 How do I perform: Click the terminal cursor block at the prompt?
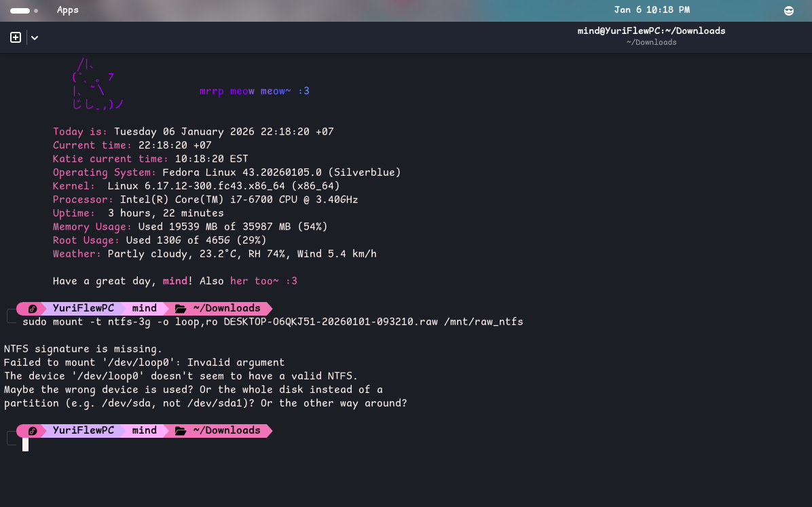[25, 445]
